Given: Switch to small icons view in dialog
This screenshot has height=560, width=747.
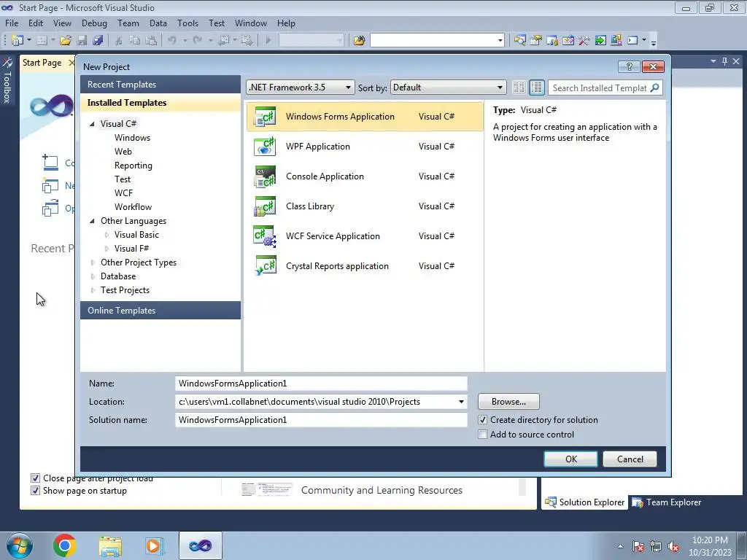Looking at the screenshot, I should [x=519, y=87].
